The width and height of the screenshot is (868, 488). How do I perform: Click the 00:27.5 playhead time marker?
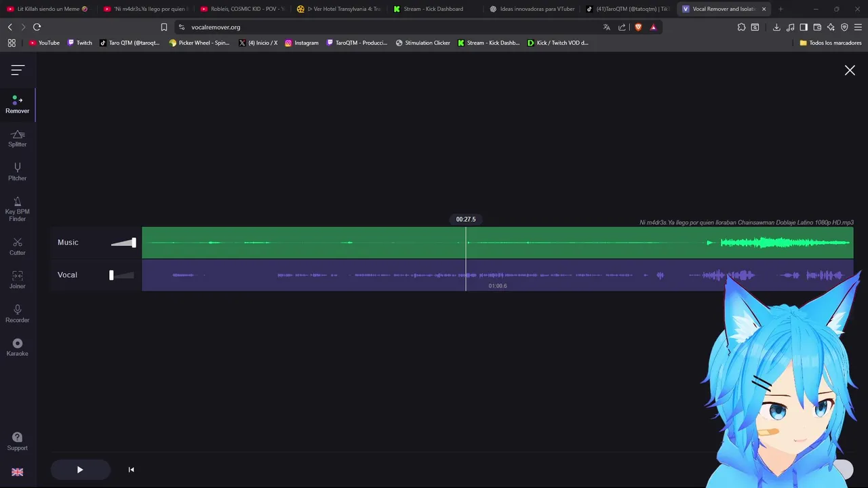click(x=466, y=220)
